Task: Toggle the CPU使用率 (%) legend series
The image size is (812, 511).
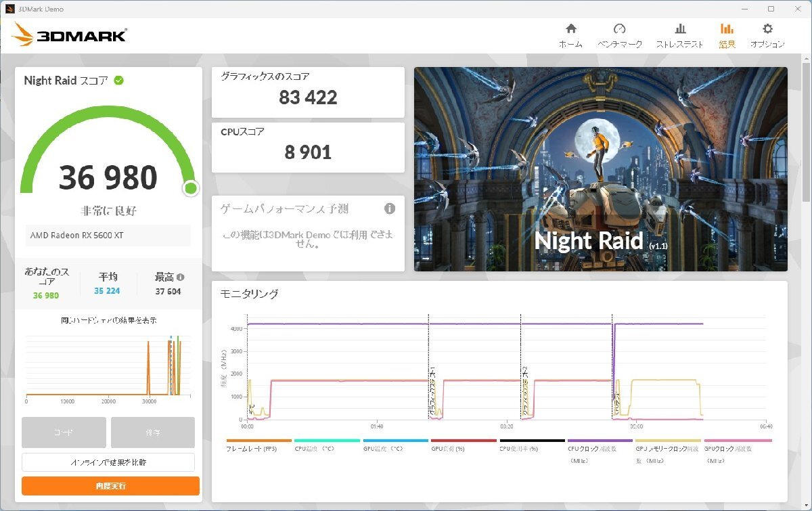Action: coord(533,445)
